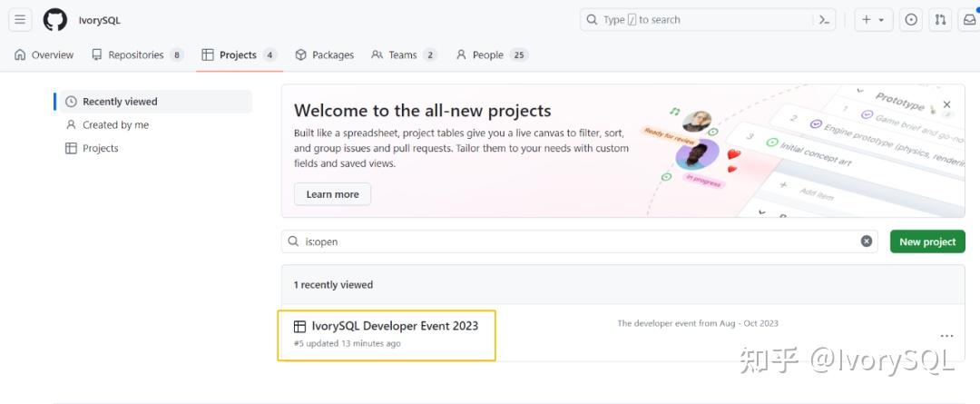Select Created by me in sidebar
The width and height of the screenshot is (980, 404).
pos(115,125)
